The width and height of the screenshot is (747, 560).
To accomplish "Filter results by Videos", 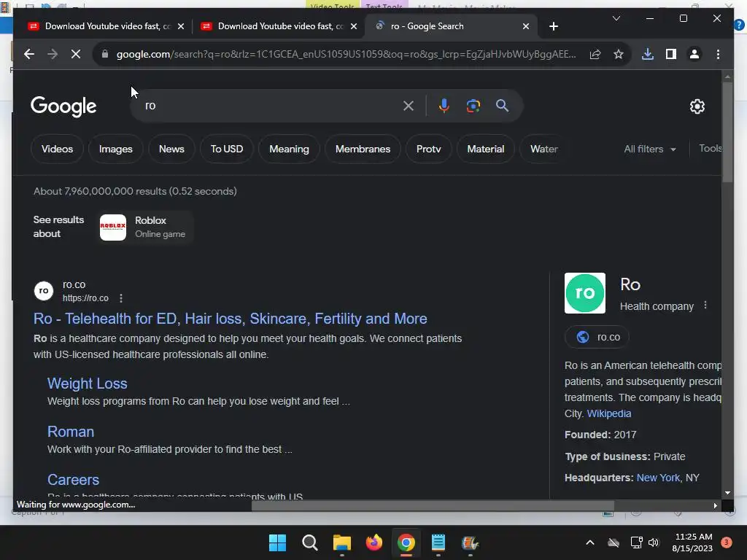I will click(57, 149).
